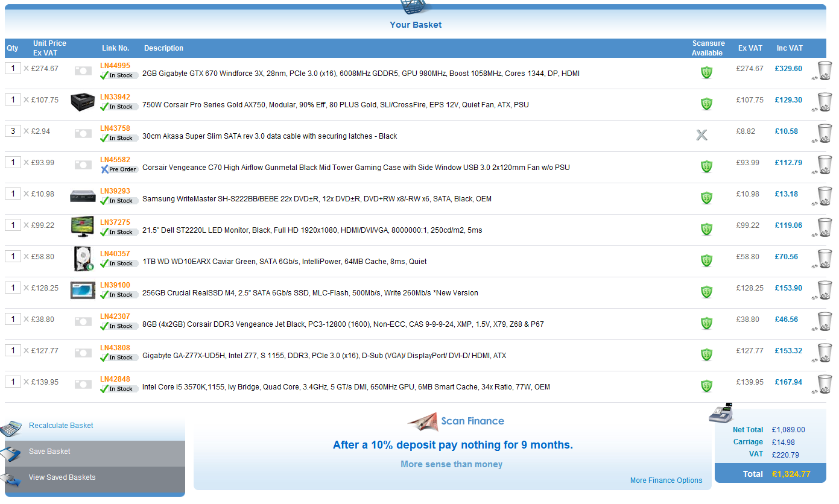Click Scansure shield for Gigabyte motherboard row
Image resolution: width=839 pixels, height=504 pixels.
(706, 354)
